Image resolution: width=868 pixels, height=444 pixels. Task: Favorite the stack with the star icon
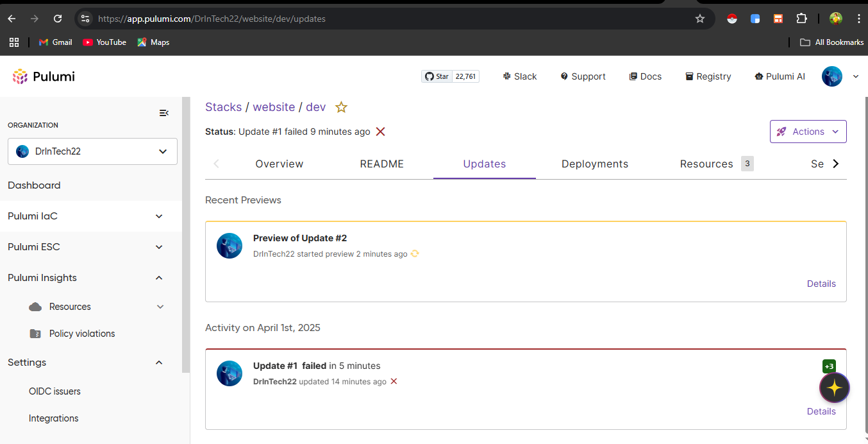point(342,107)
